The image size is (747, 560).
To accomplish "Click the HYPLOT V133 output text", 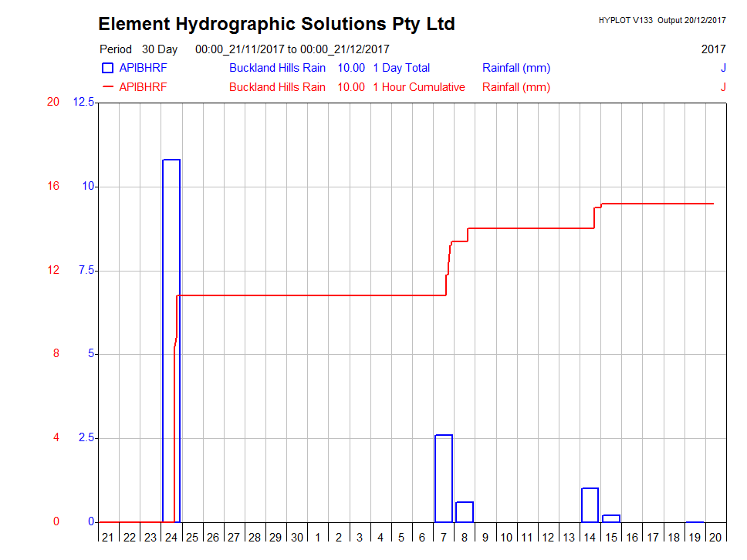I will [661, 21].
